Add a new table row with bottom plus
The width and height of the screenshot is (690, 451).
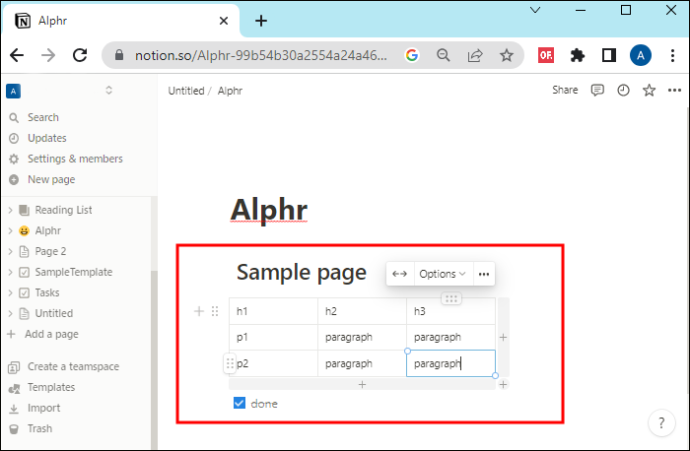click(x=362, y=385)
